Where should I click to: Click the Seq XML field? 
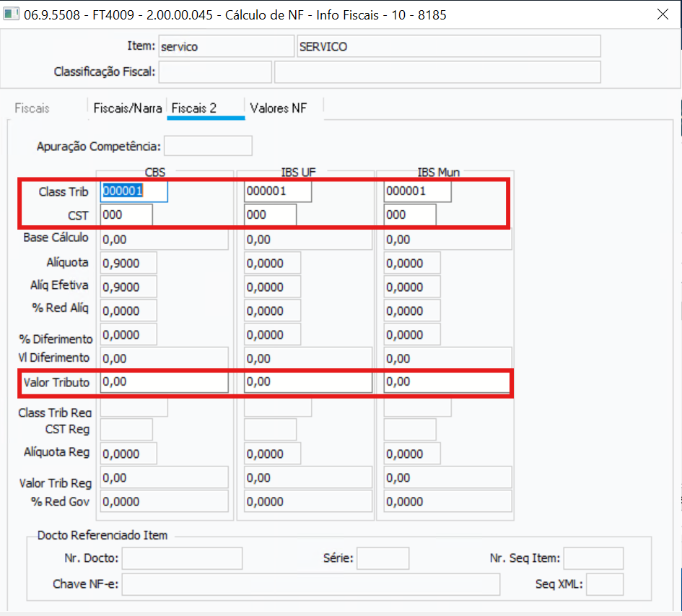tap(605, 584)
